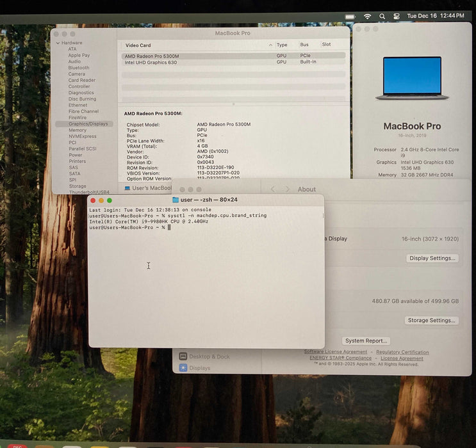Image resolution: width=476 pixels, height=448 pixels.
Task: Open Displays in Settings sidebar
Action: pyautogui.click(x=195, y=368)
